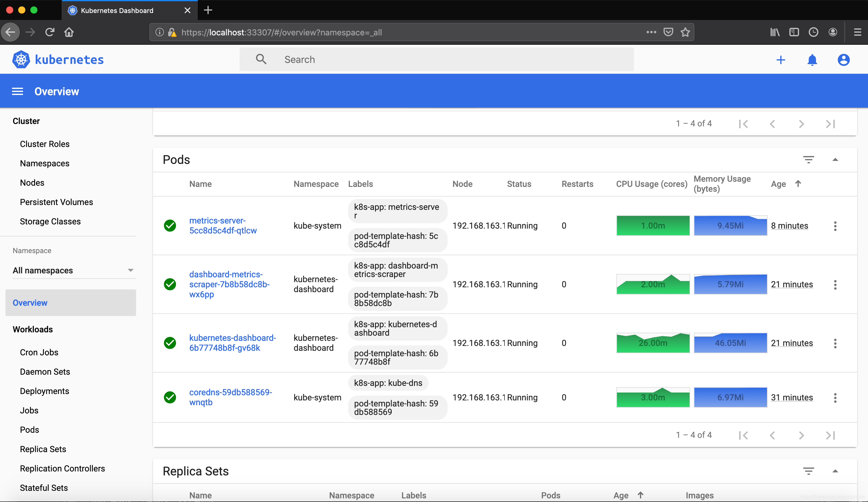Open the page actions ellipsis in address bar

point(651,32)
